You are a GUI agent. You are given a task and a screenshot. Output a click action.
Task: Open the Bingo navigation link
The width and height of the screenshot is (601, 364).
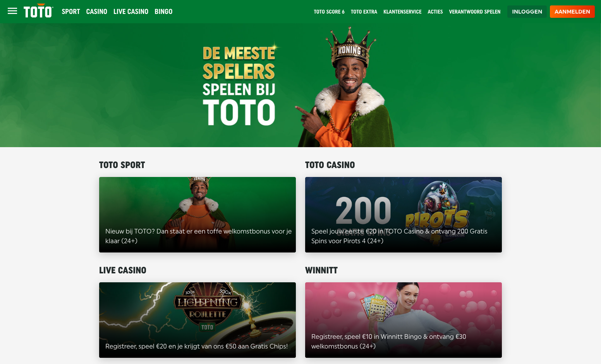(x=163, y=12)
